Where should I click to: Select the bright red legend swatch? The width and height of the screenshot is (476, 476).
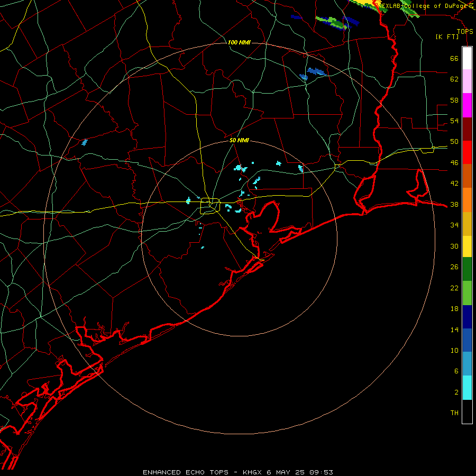click(467, 152)
